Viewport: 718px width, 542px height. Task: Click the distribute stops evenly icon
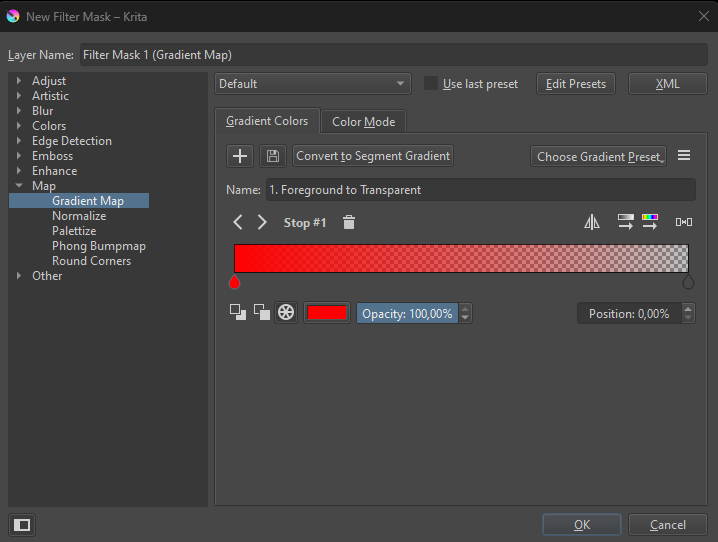pos(684,222)
